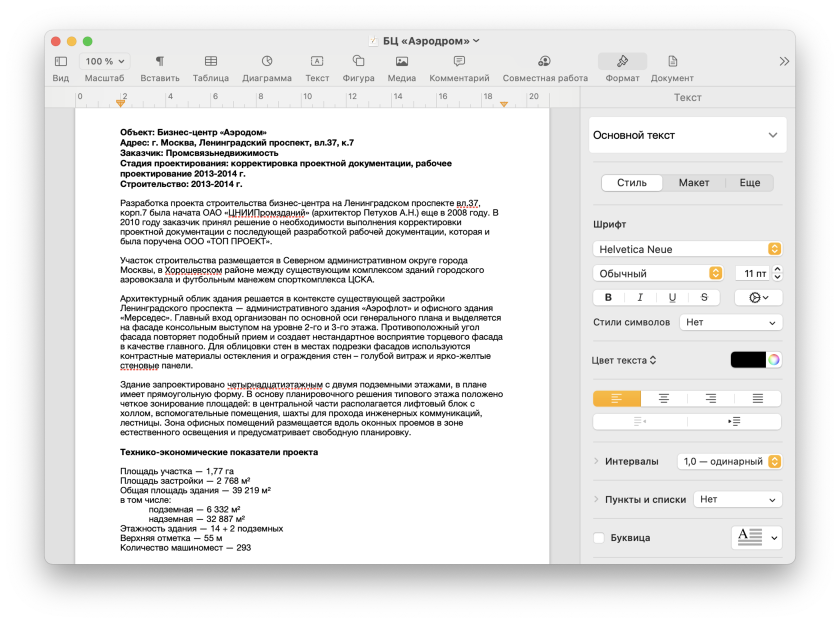This screenshot has width=840, height=623.
Task: Open the Стили символов dropdown
Action: click(x=731, y=322)
